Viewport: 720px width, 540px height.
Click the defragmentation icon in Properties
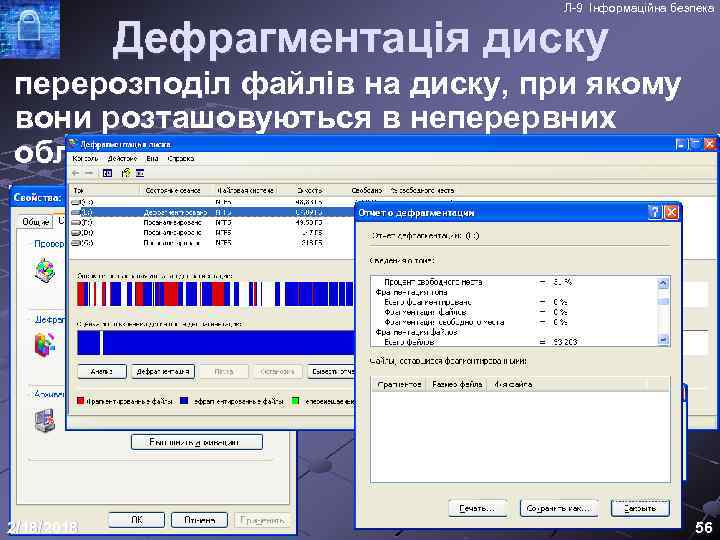[45, 344]
